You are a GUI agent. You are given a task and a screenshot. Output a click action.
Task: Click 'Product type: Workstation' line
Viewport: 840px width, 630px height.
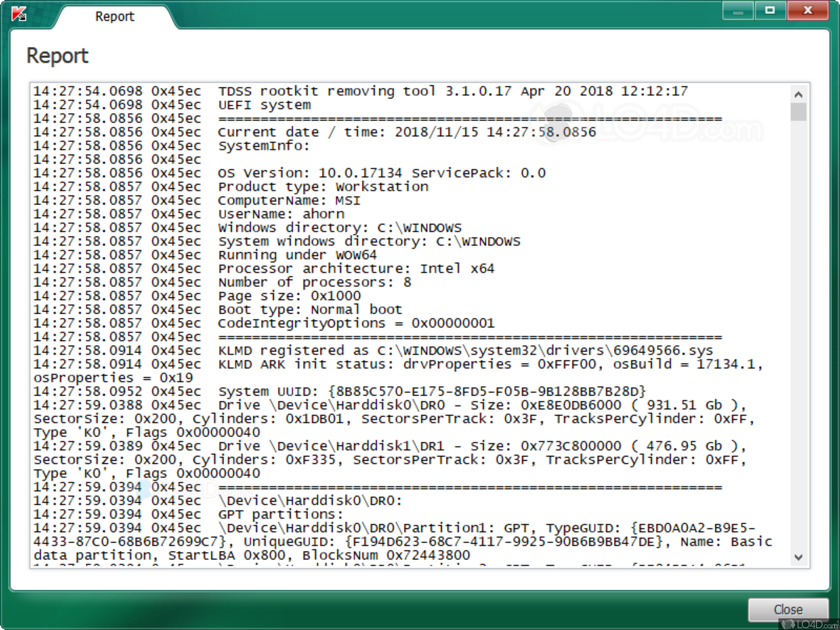tap(231, 187)
